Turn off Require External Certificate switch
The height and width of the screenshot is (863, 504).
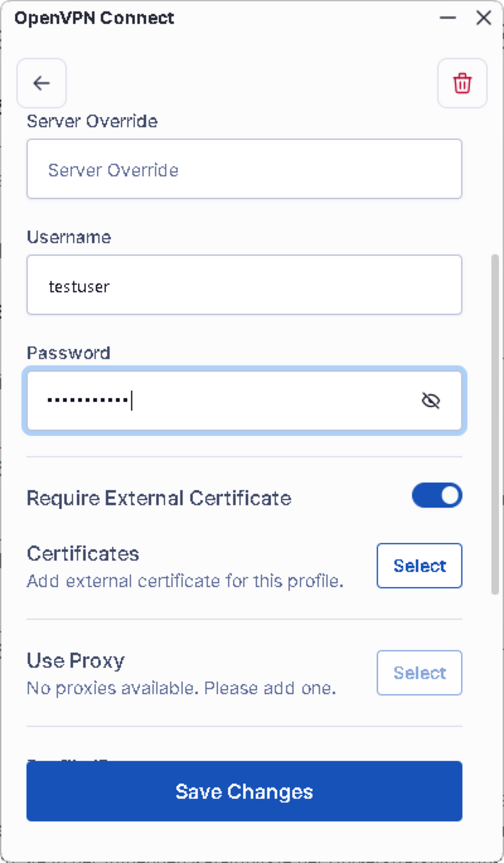[437, 496]
